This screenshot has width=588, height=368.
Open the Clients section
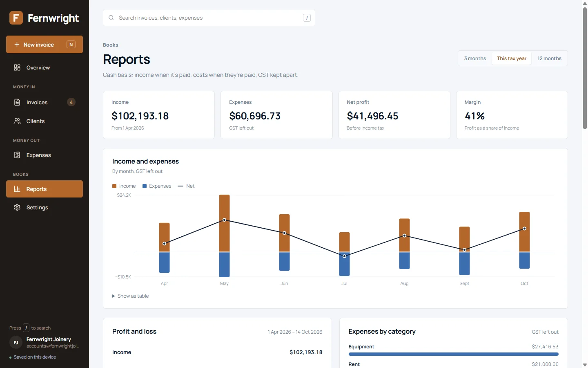pos(45,121)
